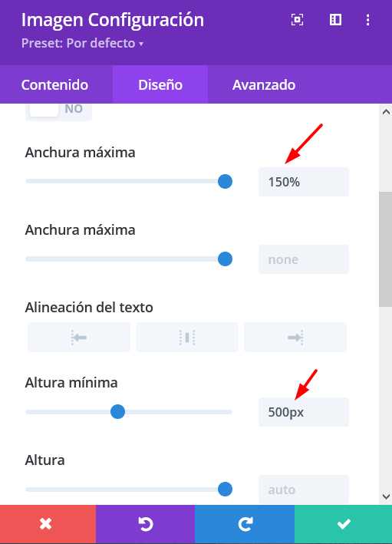The image size is (392, 544).
Task: Expand settings modal to fullscreen icon
Action: coord(297,20)
